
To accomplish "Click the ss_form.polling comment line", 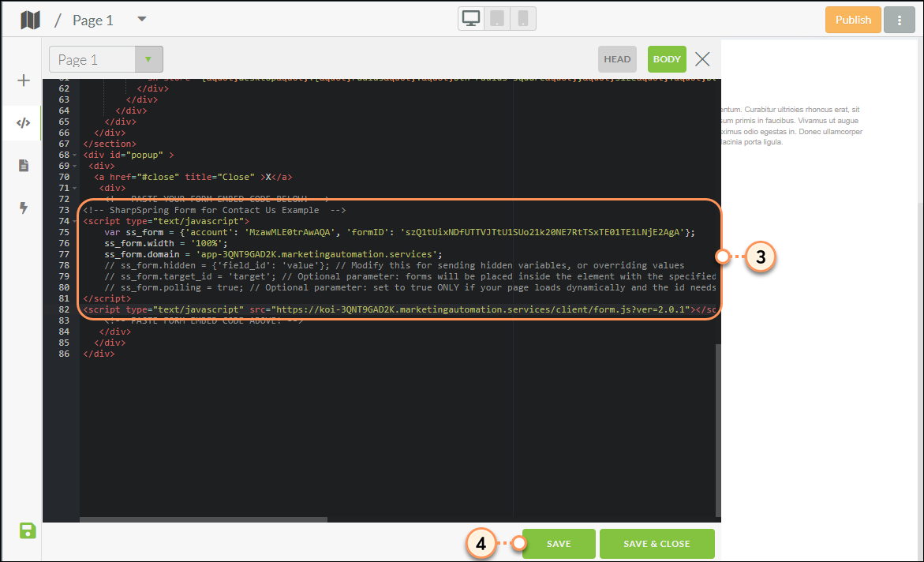I will [x=410, y=288].
